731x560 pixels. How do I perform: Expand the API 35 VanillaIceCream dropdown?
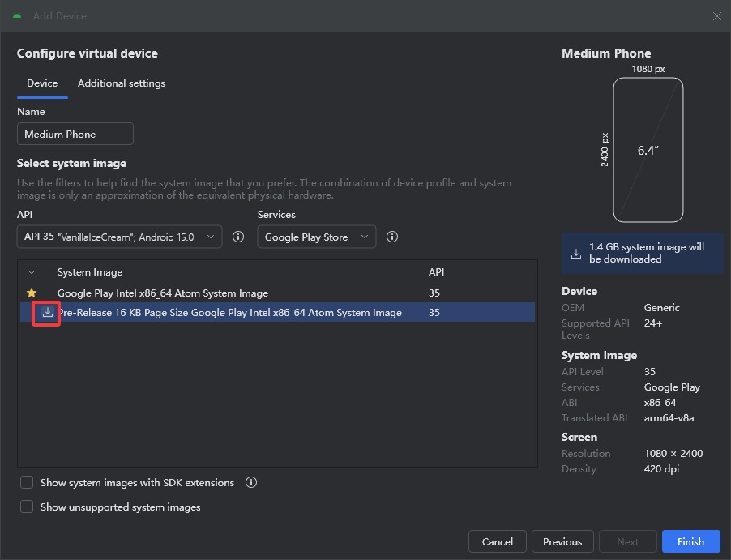click(x=119, y=237)
